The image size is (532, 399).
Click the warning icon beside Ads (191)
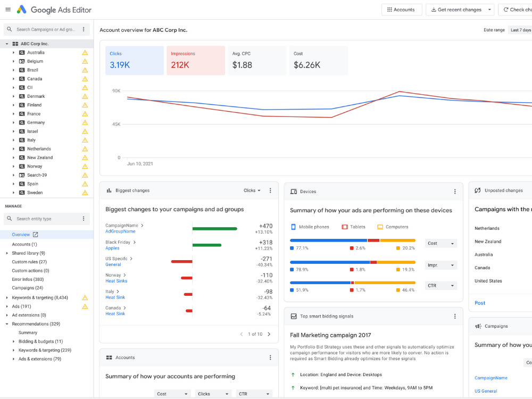coord(85,306)
